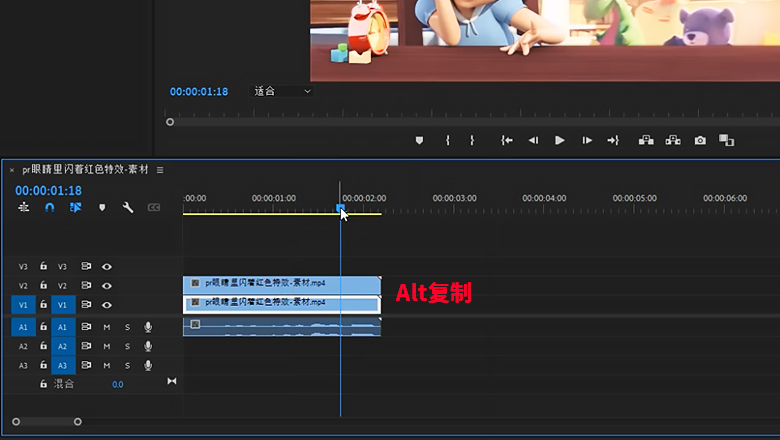Image resolution: width=780 pixels, height=440 pixels.
Task: Toggle sync lock on track V1
Action: point(86,304)
